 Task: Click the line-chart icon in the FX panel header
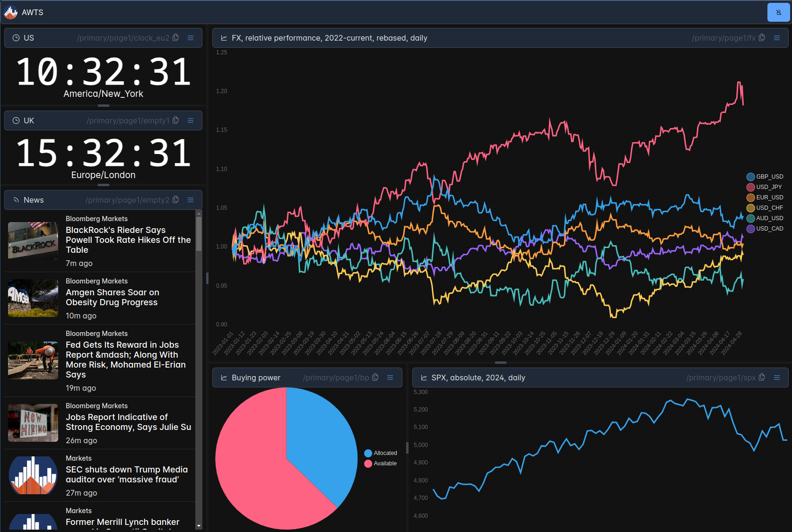pos(224,38)
